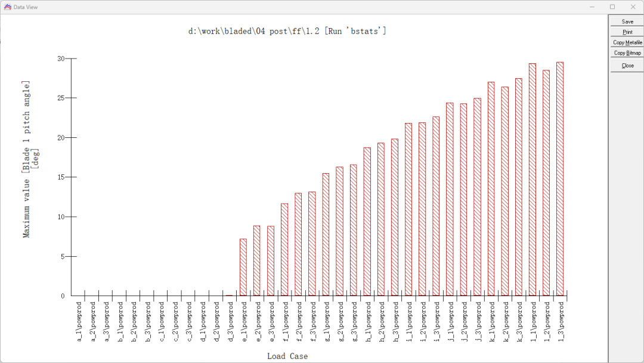This screenshot has width=644, height=363.
Task: Copy the graph using Copy Bitmap
Action: (627, 53)
